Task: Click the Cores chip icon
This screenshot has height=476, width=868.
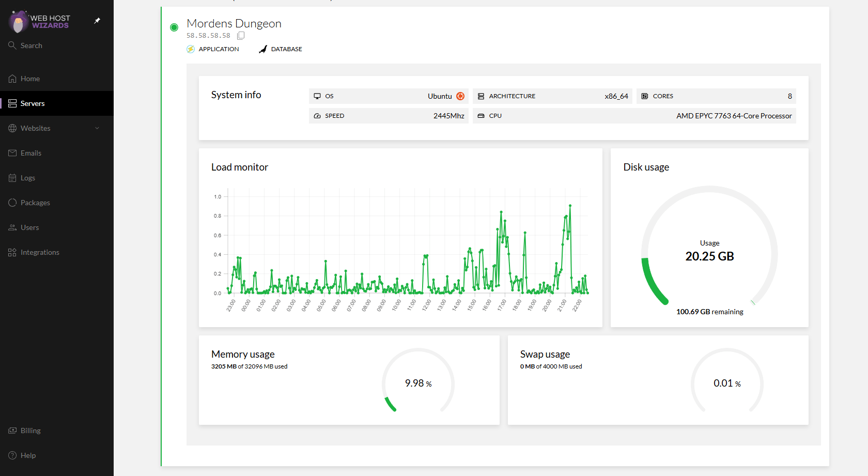Action: click(x=645, y=96)
